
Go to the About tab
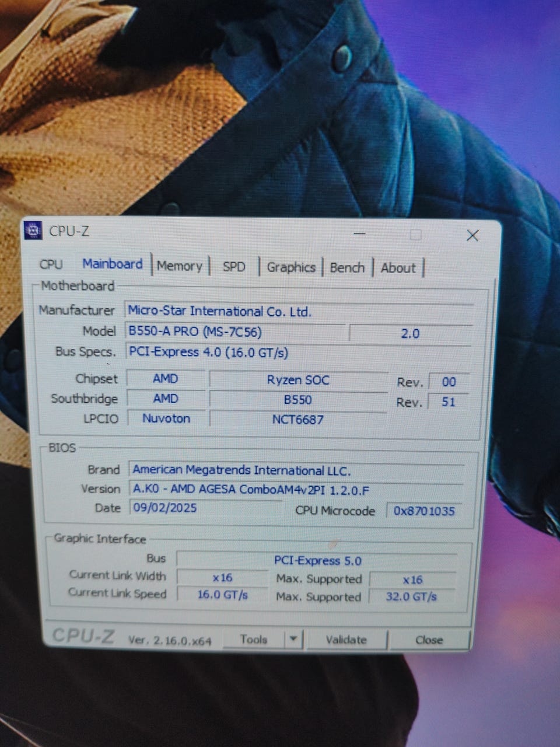pyautogui.click(x=398, y=268)
